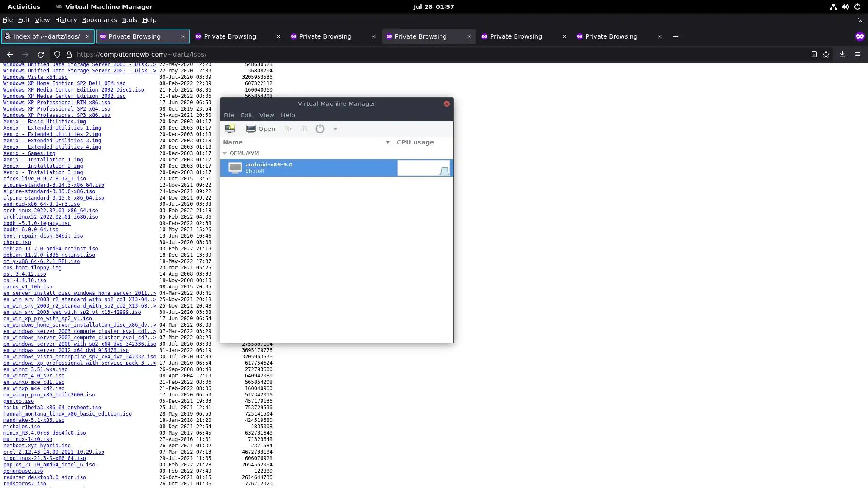Bookmark this page with the star icon
This screenshot has width=868, height=488.
(x=826, y=54)
